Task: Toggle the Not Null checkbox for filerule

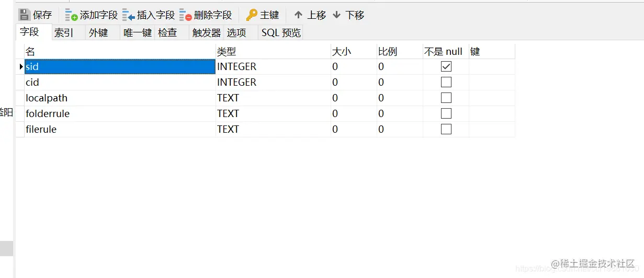Action: [446, 129]
